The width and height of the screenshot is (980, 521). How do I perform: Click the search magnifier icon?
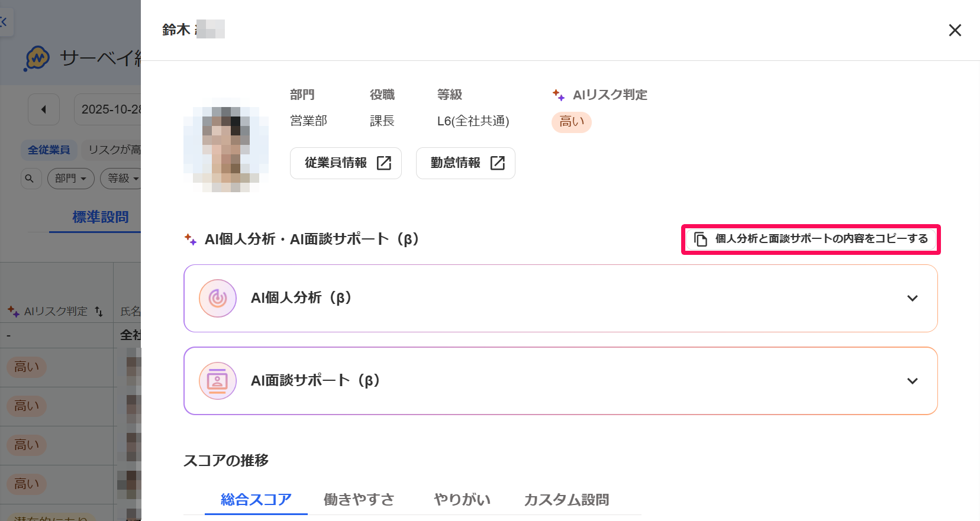[x=30, y=178]
